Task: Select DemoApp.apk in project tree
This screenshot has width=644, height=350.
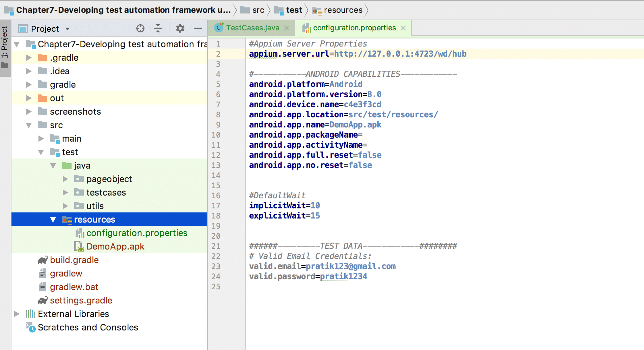Action: (115, 246)
